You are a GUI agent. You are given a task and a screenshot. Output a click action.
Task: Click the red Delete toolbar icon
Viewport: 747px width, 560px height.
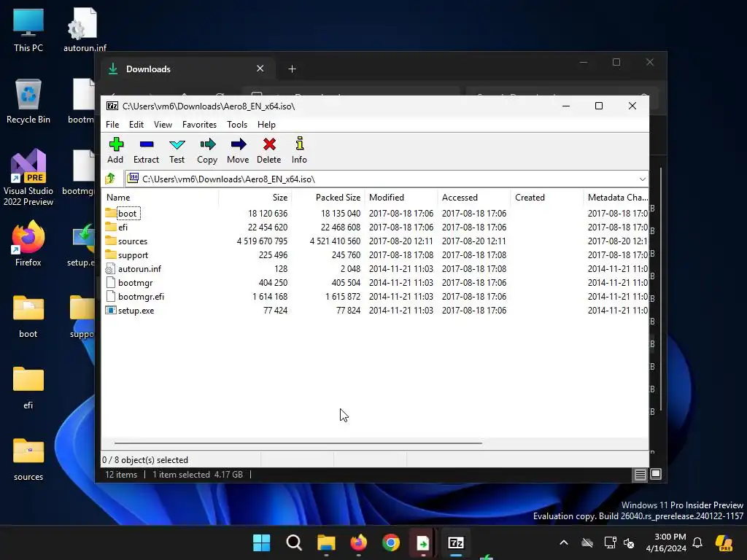(268, 150)
